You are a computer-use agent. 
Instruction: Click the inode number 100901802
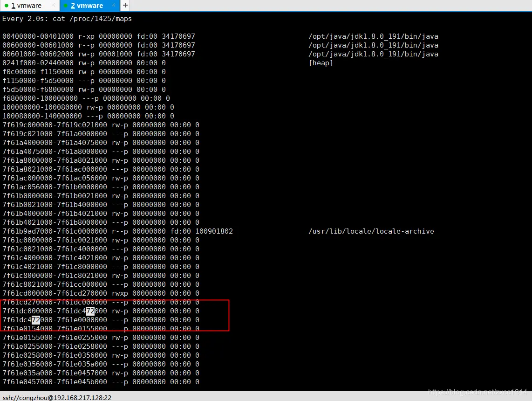[214, 231]
